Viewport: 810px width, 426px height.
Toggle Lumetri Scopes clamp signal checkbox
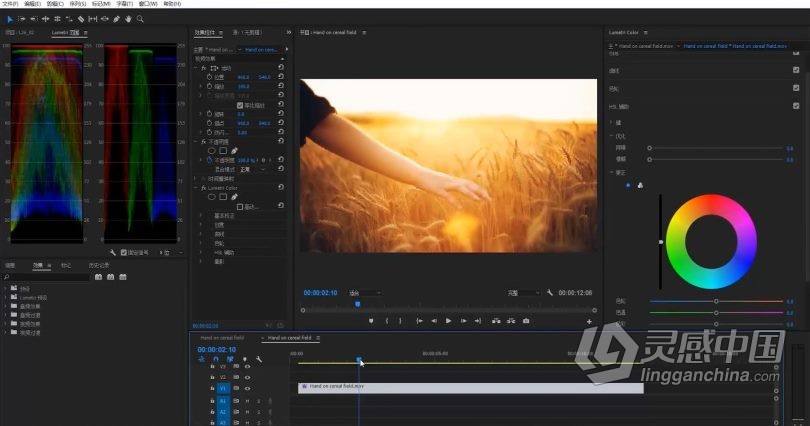(123, 253)
